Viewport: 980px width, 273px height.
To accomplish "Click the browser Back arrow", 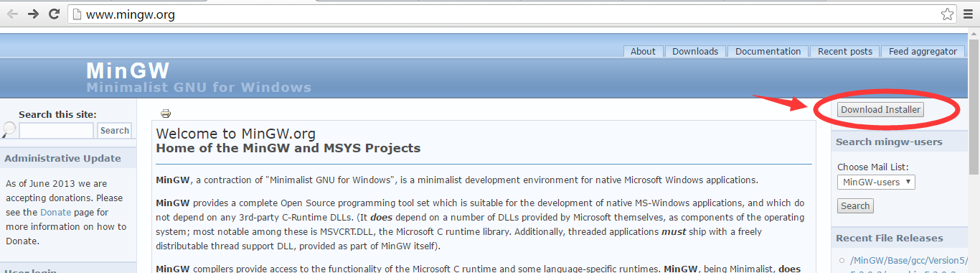I will (x=12, y=14).
